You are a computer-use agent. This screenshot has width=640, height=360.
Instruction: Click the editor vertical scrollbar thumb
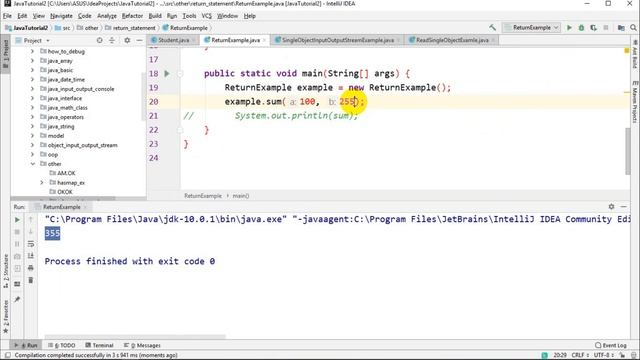point(627,151)
